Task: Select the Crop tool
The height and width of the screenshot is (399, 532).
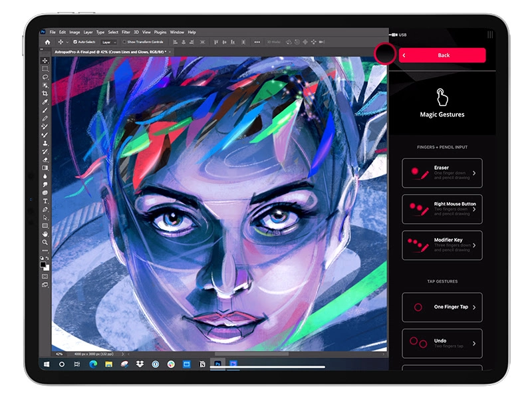Action: point(45,94)
